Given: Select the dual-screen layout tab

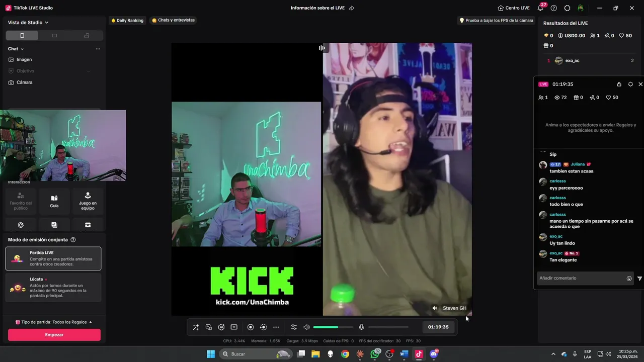Looking at the screenshot, I should (87, 36).
